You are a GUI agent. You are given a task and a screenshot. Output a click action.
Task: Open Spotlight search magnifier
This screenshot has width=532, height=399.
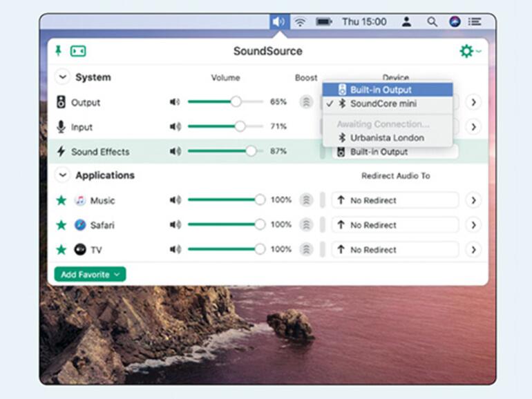point(432,22)
